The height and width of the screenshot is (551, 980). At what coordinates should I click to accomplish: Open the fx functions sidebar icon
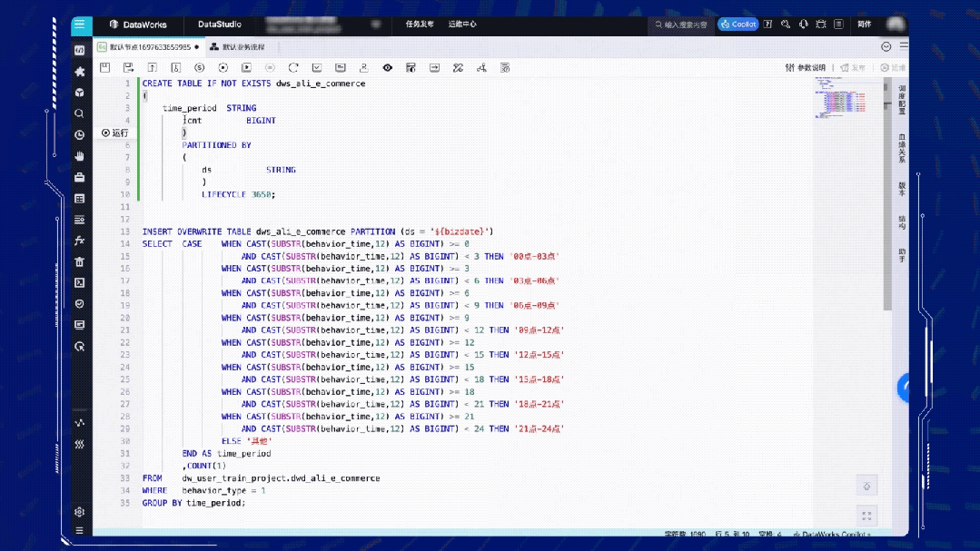79,241
